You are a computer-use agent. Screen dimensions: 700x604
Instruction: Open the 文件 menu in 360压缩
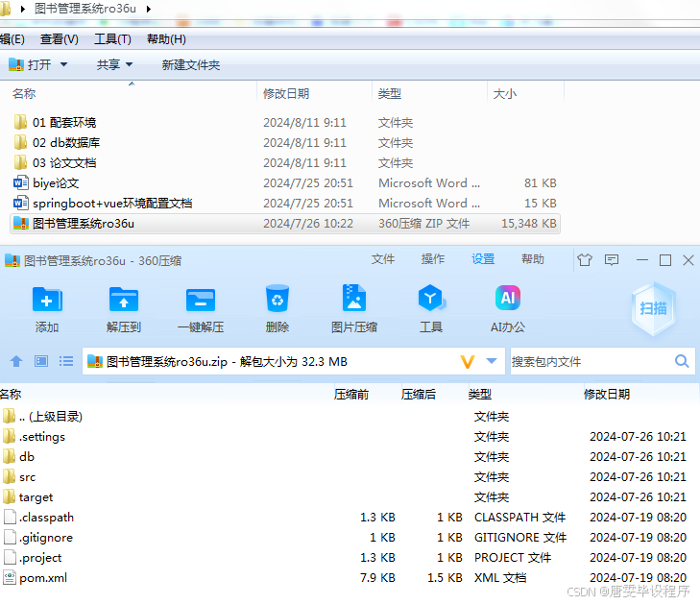point(383,259)
